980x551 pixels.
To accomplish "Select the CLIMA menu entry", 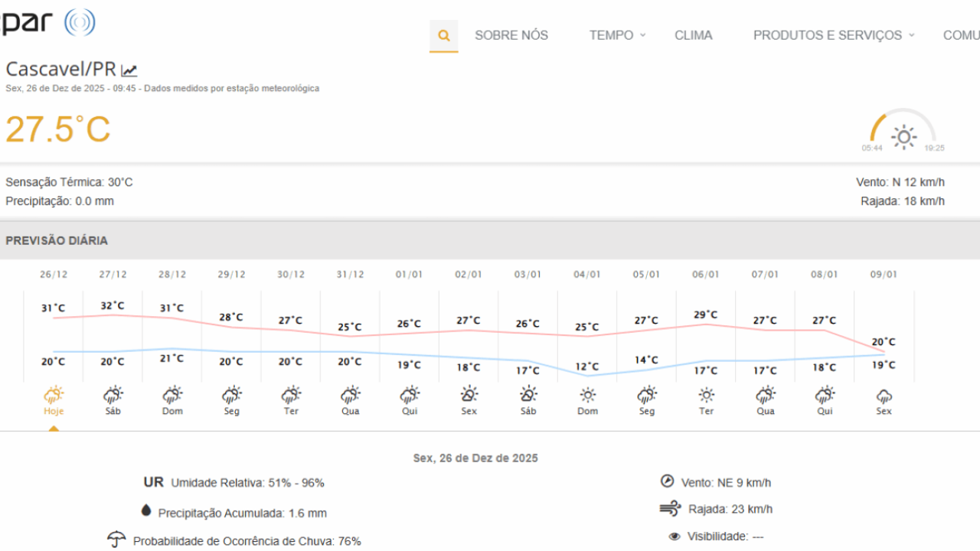I will click(x=693, y=35).
